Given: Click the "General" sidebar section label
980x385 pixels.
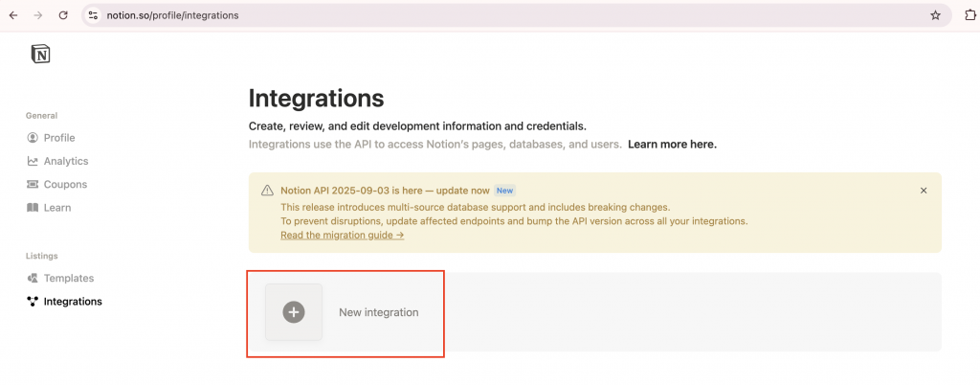Looking at the screenshot, I should click(x=41, y=116).
